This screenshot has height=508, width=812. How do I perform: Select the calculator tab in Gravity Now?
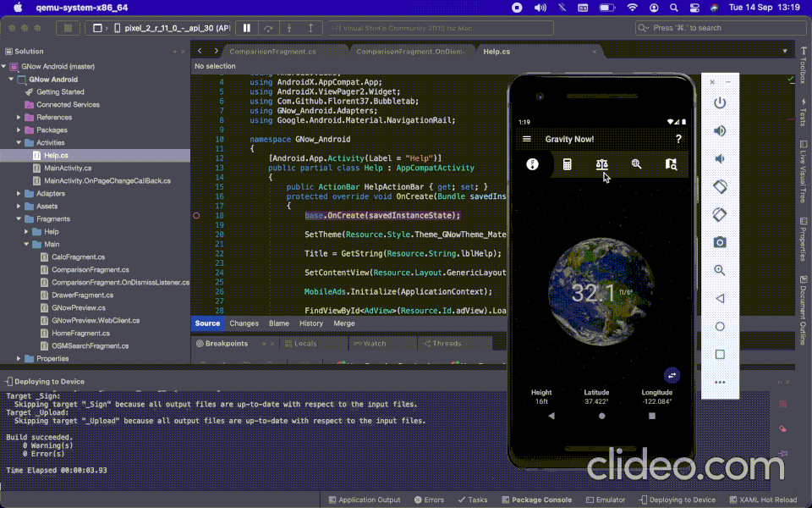click(x=567, y=164)
